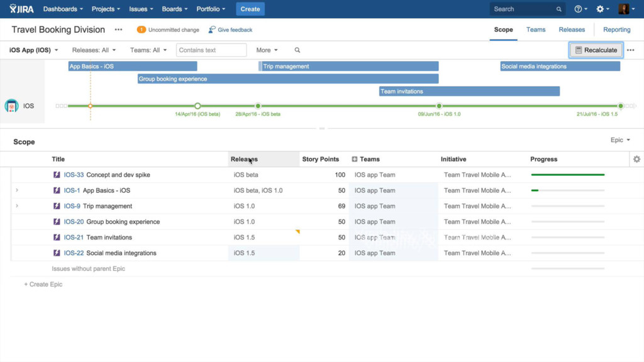Open issue link IOS-20

pos(74,222)
